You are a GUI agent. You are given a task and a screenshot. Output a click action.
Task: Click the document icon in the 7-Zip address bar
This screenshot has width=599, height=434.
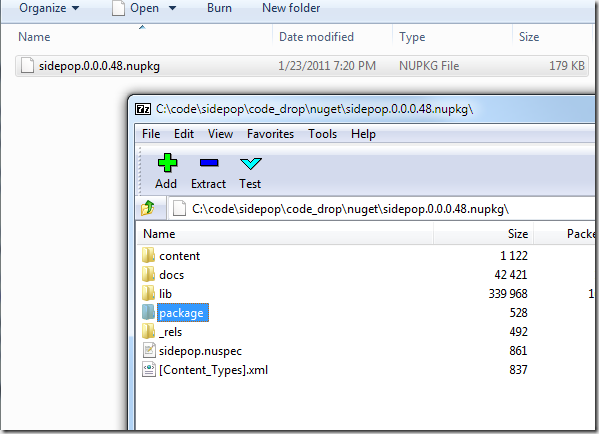pyautogui.click(x=179, y=209)
